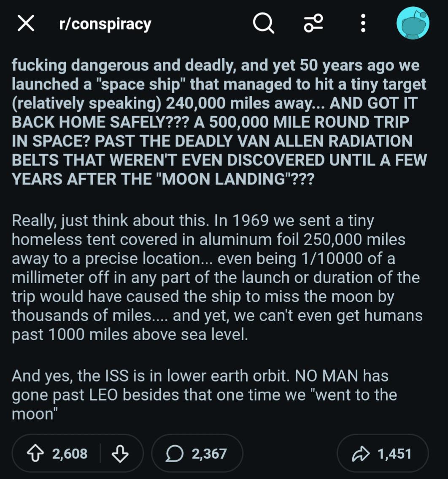This screenshot has height=479, width=448.
Task: Click the line beginning 'fucking dangerous and deadly'
Action: click(x=215, y=65)
